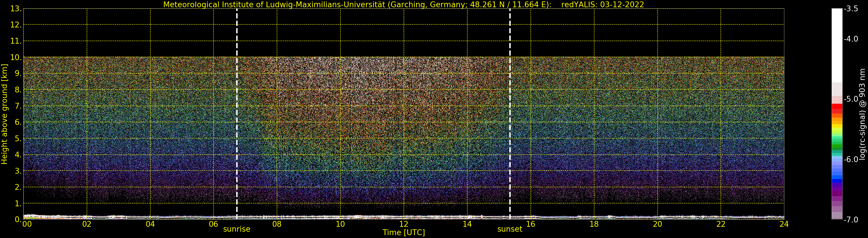868x238 pixels.
Task: Click the white section of the colorbar
Action: pos(837,46)
